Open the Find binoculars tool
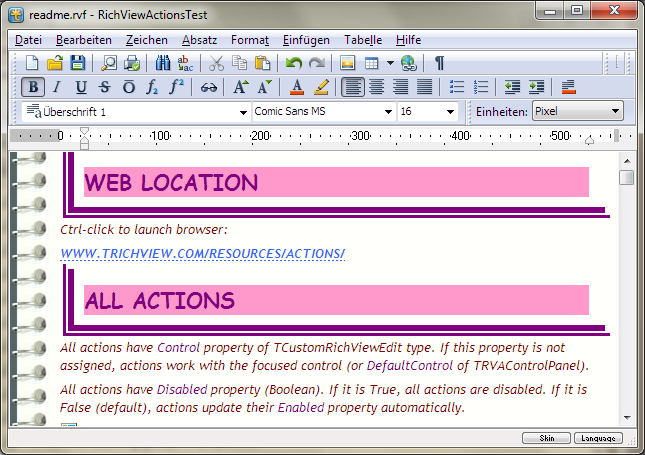Viewport: 645px width, 455px height. click(x=163, y=63)
